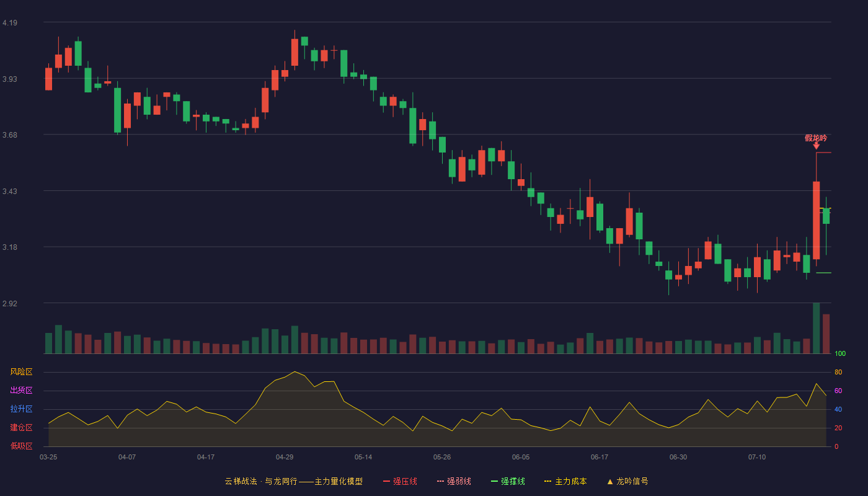This screenshot has height=496, width=868.
Task: Click the 03-25 date label
Action: pos(48,457)
